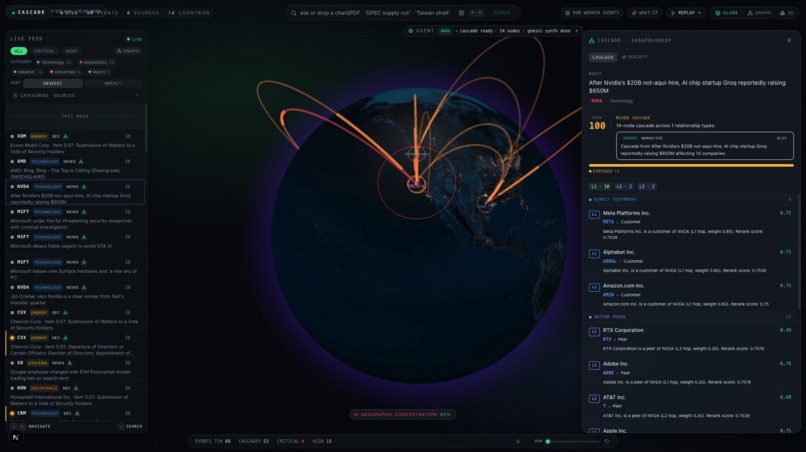Click the Run Worker Agents button

click(x=592, y=13)
